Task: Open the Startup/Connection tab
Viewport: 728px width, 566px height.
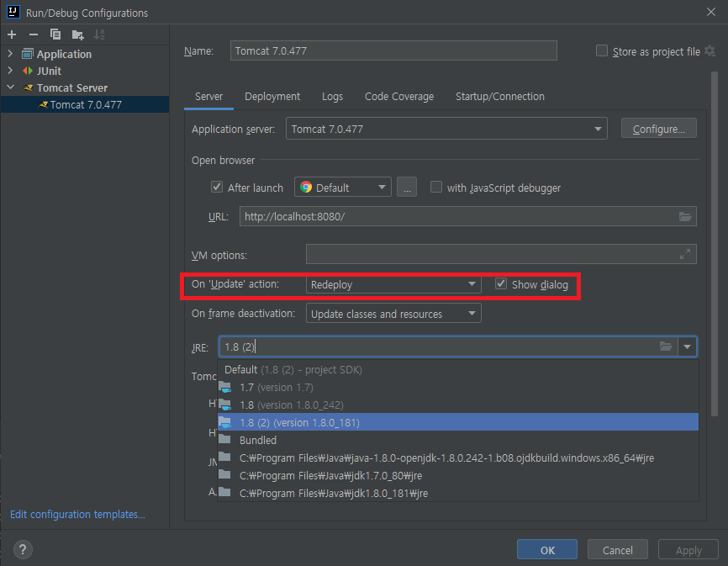Action: [x=500, y=97]
